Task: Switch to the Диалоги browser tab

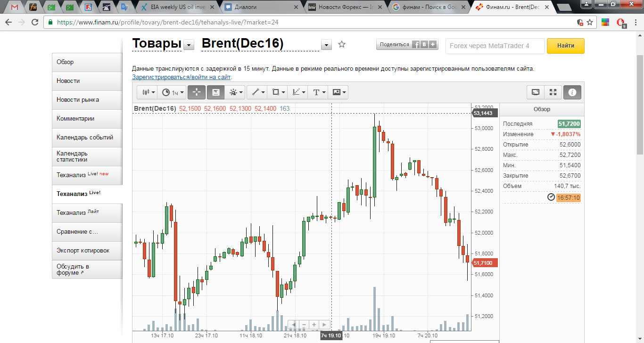Action: tap(261, 7)
